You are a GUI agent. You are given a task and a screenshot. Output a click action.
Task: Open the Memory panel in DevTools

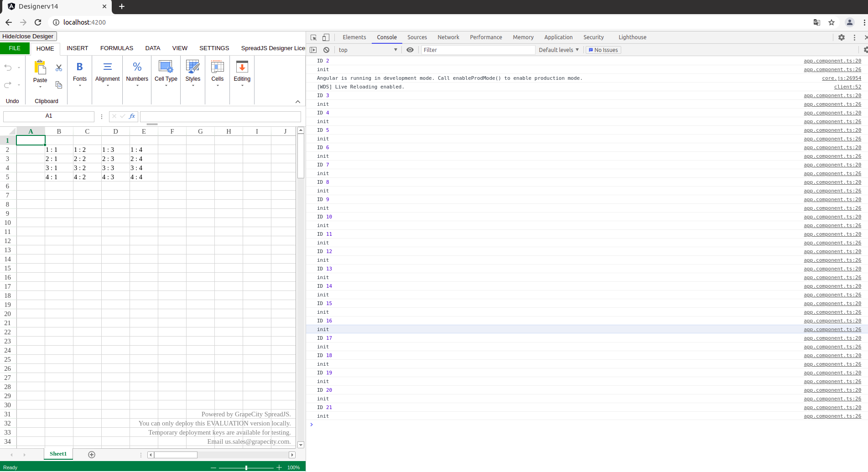pos(523,37)
